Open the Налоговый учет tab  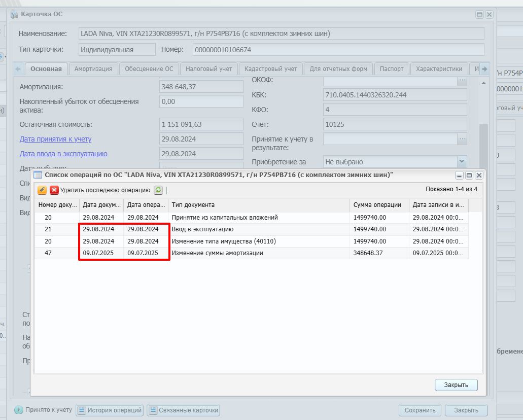tap(208, 69)
